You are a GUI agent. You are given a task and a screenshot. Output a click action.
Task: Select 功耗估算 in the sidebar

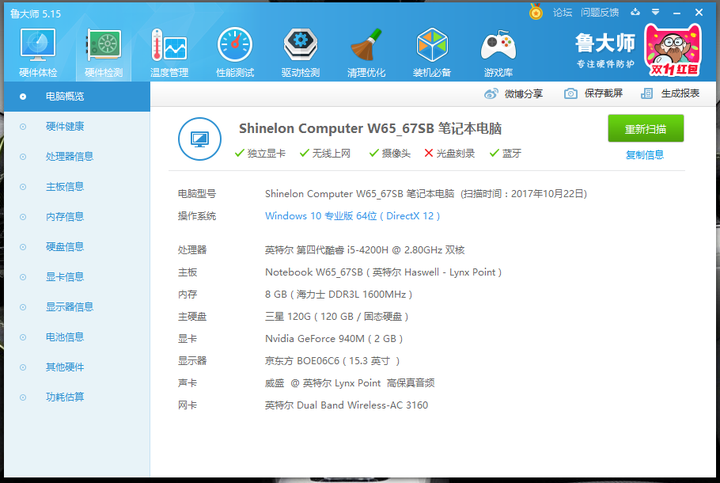tap(77, 397)
